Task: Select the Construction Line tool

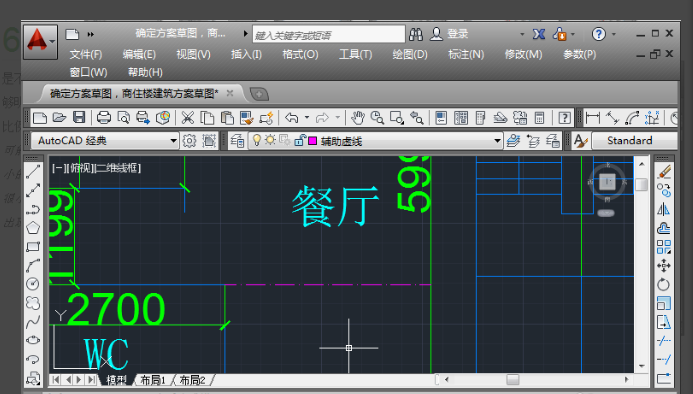Action: pos(33,191)
